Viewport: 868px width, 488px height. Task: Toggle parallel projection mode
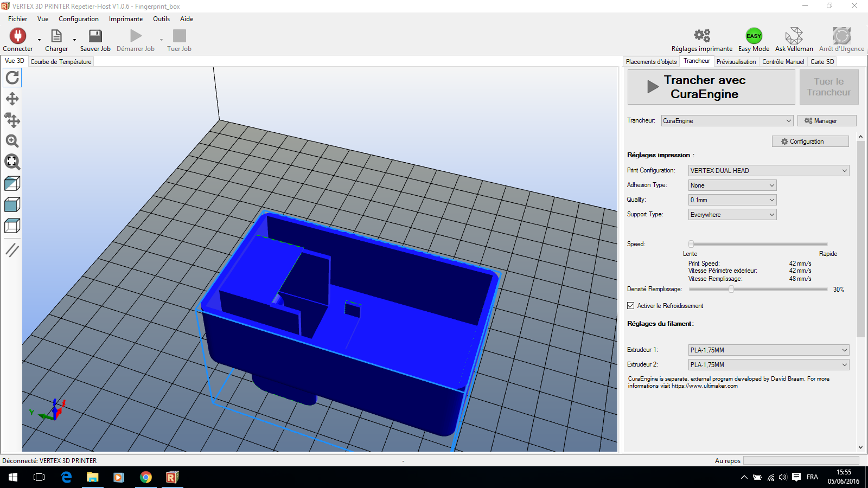pos(12,249)
